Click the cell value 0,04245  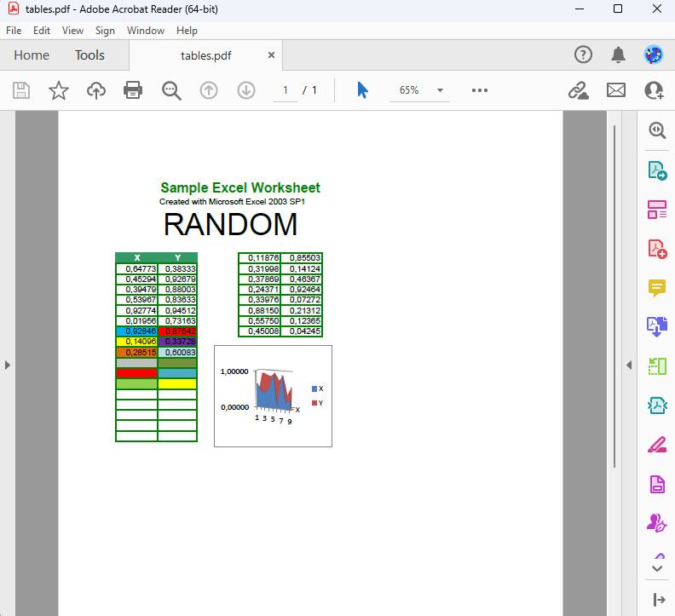(302, 331)
